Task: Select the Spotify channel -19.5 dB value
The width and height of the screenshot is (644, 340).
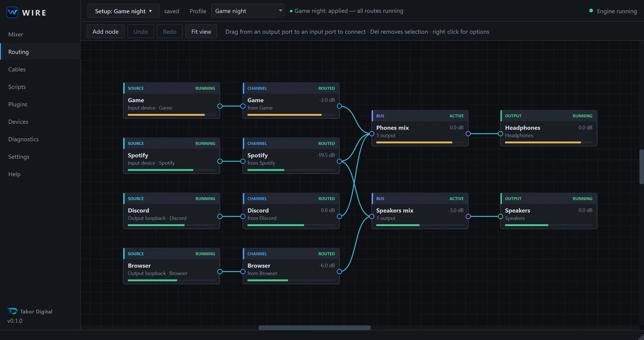Action: [x=326, y=155]
